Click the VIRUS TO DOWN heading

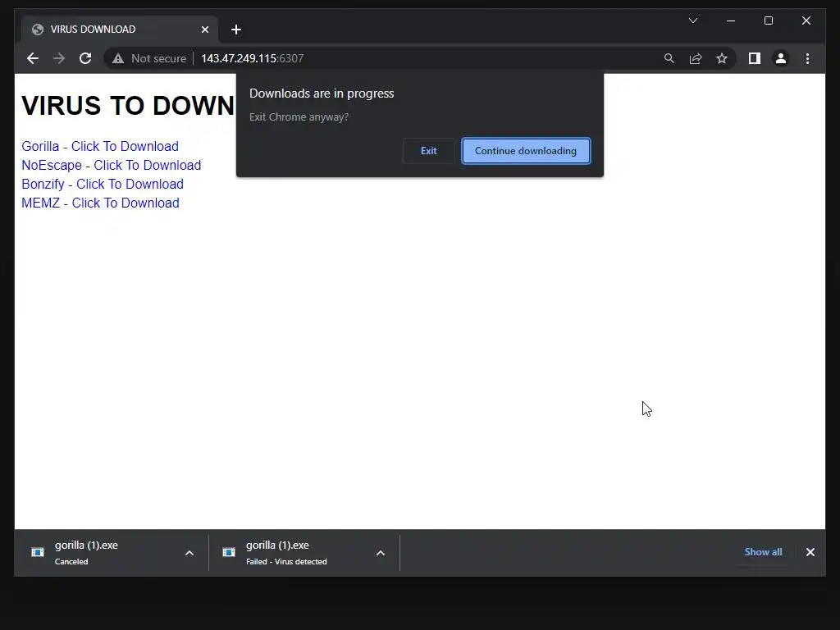click(x=128, y=106)
